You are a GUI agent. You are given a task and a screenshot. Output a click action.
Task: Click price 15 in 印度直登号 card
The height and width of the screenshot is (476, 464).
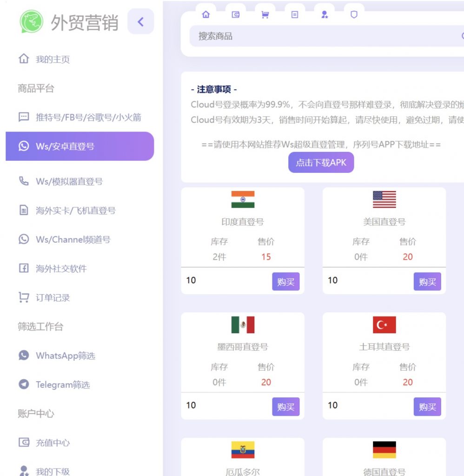coord(266,257)
